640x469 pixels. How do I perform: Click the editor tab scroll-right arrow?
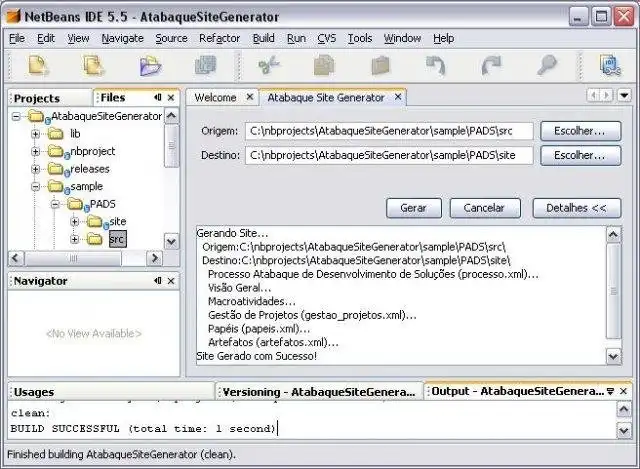point(607,96)
